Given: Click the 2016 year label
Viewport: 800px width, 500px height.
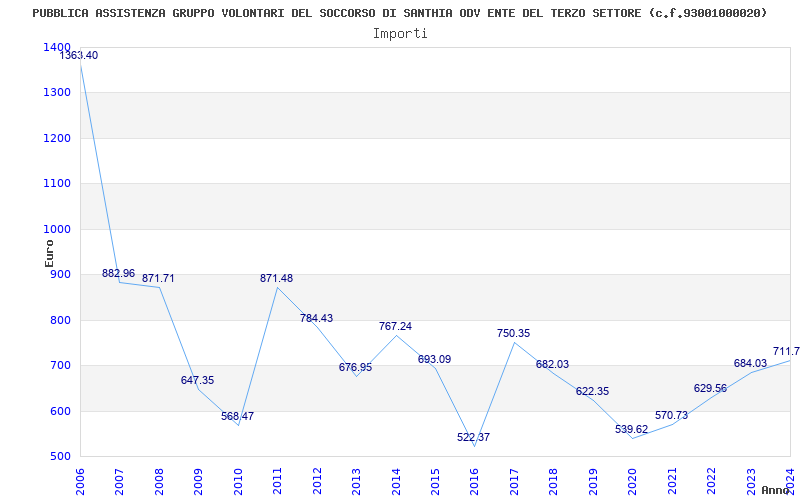Looking at the screenshot, I should [x=474, y=482].
